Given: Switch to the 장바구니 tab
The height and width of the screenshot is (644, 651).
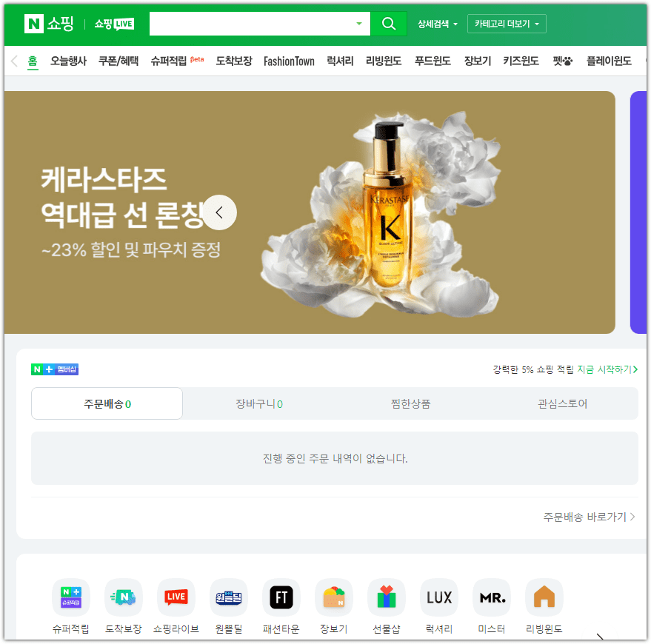Looking at the screenshot, I should (260, 403).
